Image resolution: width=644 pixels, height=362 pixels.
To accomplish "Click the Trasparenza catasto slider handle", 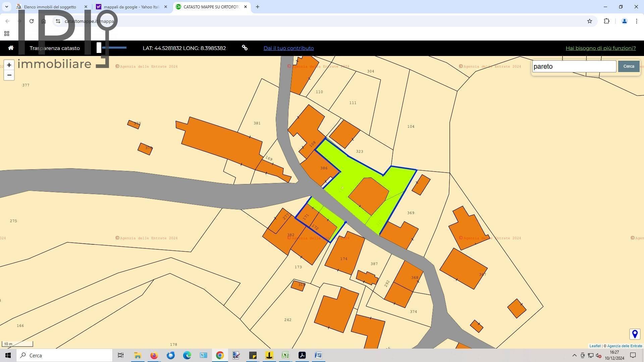I will (x=99, y=48).
